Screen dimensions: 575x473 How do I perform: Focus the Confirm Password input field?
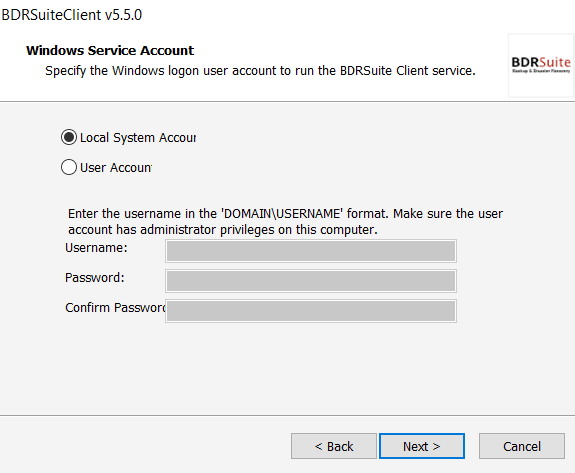(x=311, y=311)
